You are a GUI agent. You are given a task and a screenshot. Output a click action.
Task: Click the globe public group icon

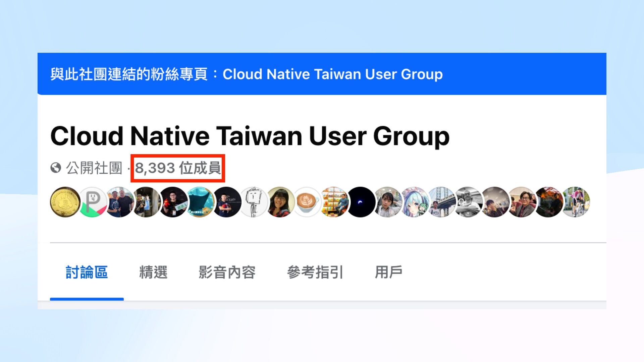[x=56, y=168]
